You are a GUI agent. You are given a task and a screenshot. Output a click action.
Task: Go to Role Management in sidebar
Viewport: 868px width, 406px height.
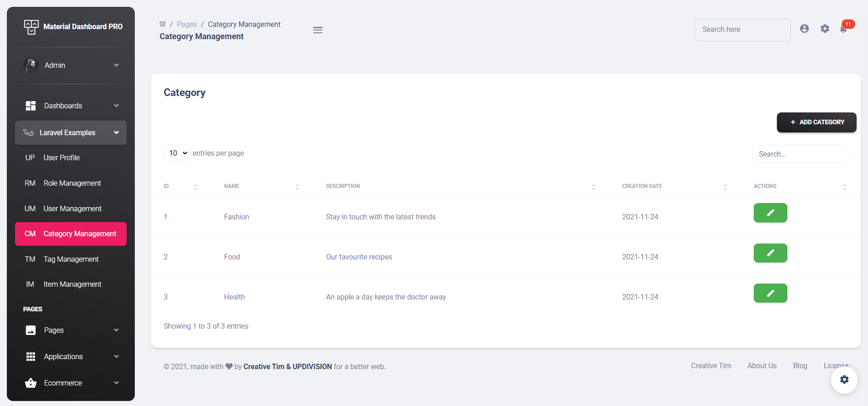(x=72, y=183)
